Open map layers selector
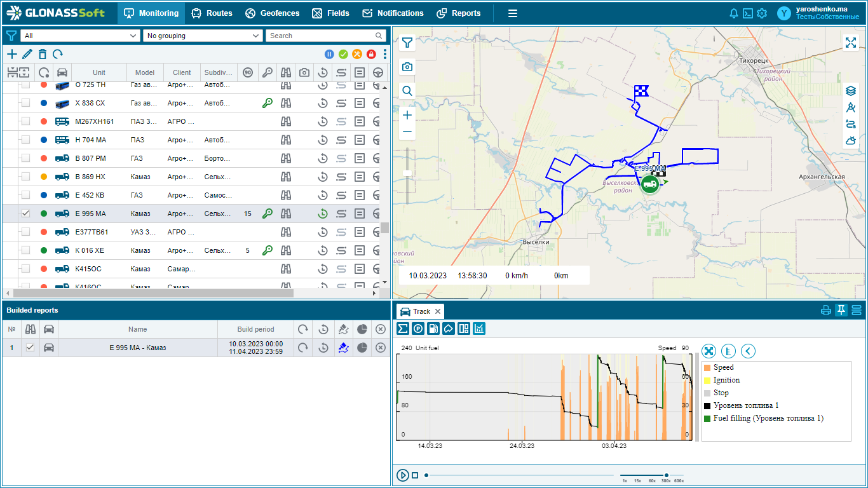868x488 pixels. pos(851,91)
